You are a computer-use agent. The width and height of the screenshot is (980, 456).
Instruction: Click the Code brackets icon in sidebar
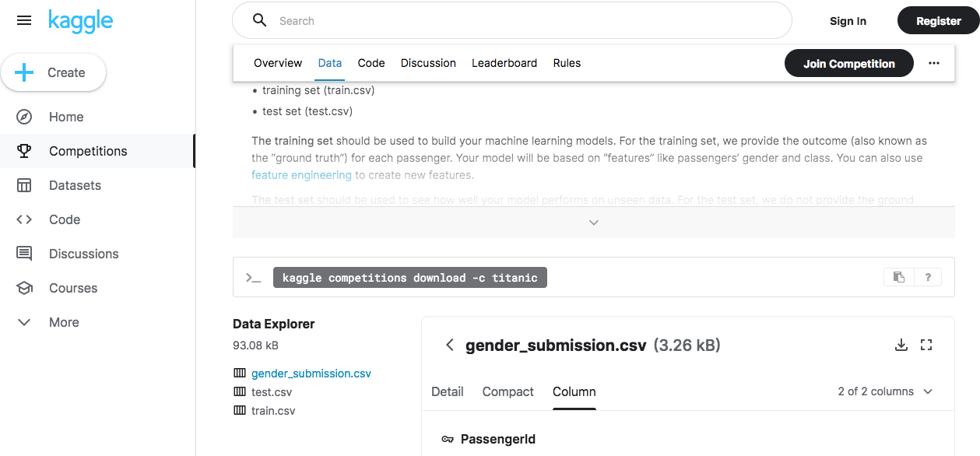point(24,219)
